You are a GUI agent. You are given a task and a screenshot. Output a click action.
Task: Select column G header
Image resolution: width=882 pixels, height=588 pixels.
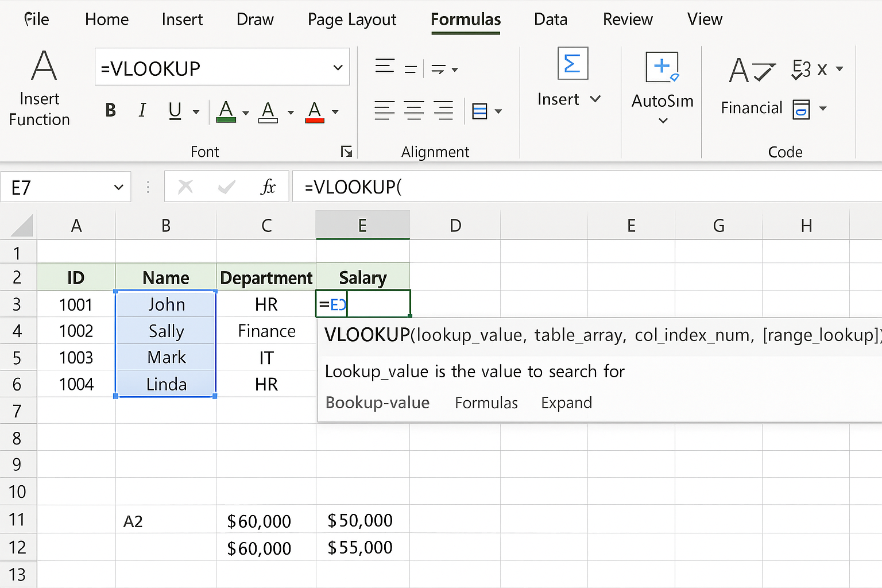tap(718, 225)
